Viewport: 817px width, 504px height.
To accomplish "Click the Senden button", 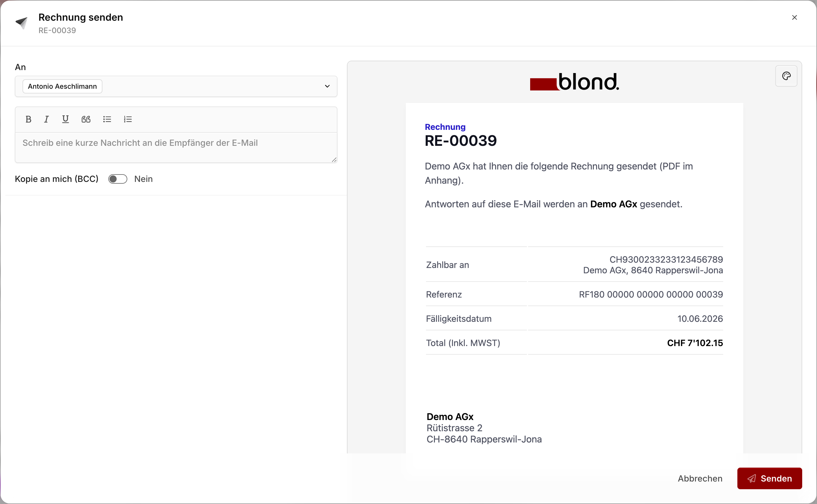I will click(x=769, y=478).
